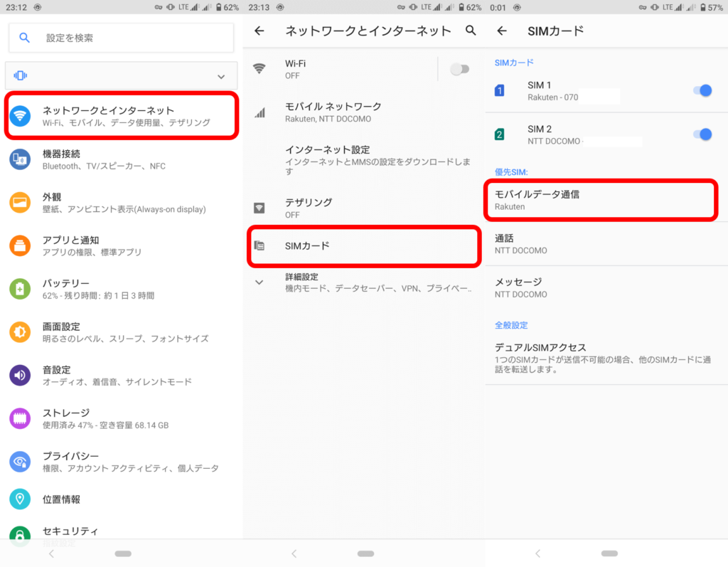This screenshot has height=567, width=728.
Task: Tap the モバイル ネットワーク signal bars icon
Action: [260, 112]
